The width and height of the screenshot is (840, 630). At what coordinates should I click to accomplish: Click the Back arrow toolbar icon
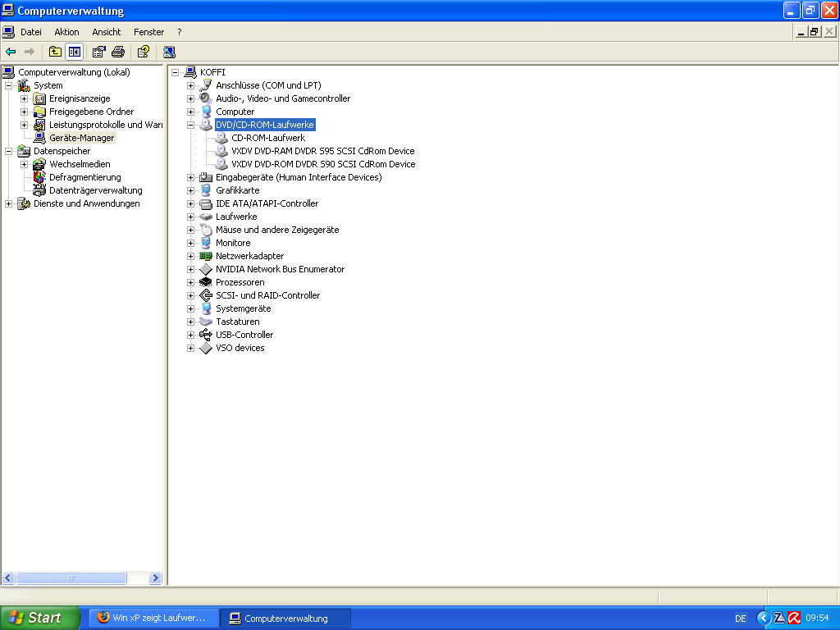(x=11, y=52)
